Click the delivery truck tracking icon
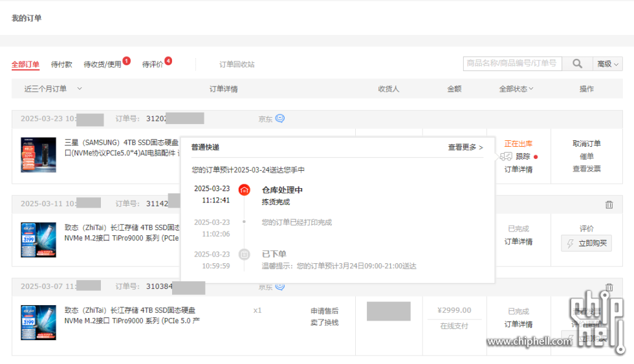634x364 pixels. [x=506, y=156]
